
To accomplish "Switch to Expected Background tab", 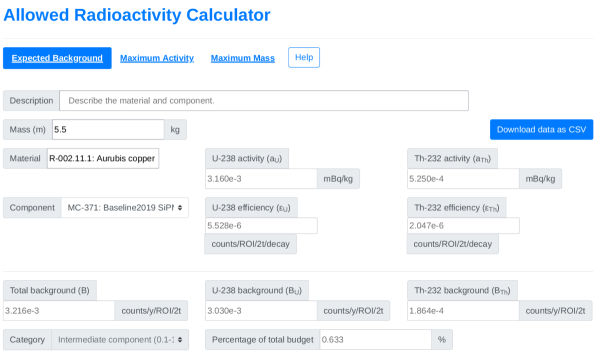I will [57, 58].
